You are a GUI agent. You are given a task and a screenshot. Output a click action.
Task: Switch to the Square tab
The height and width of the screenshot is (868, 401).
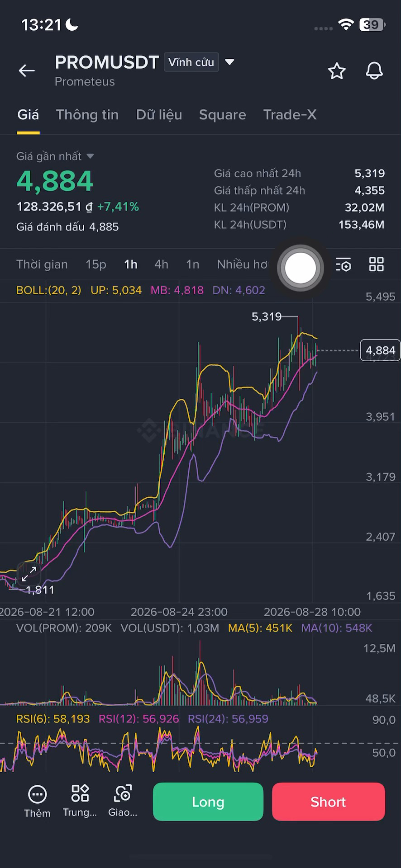pos(223,115)
